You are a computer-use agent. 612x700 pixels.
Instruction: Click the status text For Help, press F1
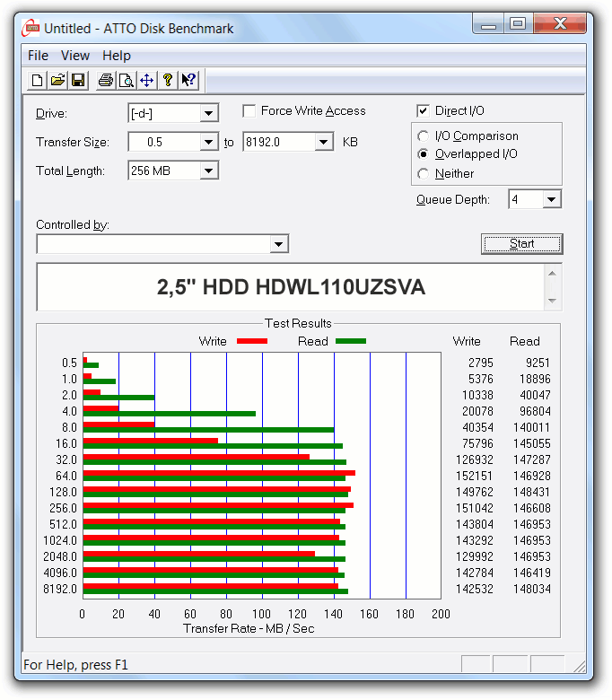click(x=75, y=665)
